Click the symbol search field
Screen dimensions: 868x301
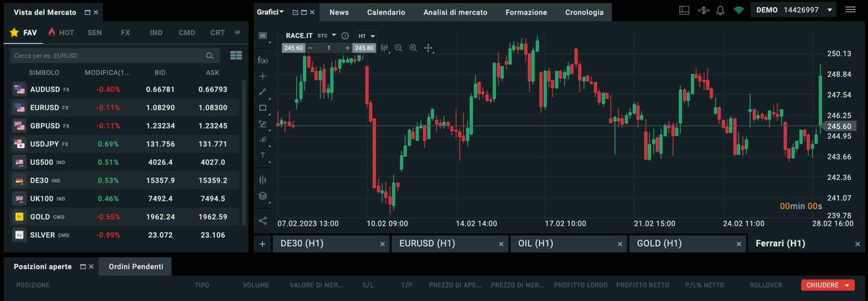[108, 55]
